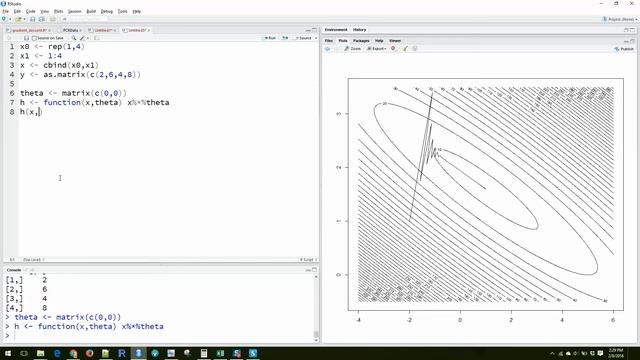The width and height of the screenshot is (640, 360).
Task: Show hidden system tray icons
Action: [x=552, y=353]
